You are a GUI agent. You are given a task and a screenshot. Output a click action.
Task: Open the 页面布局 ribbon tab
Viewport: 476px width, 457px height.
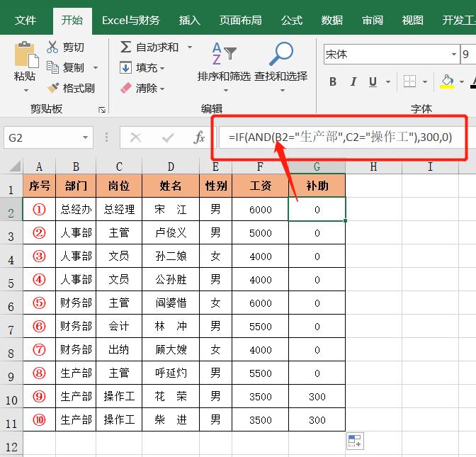click(x=240, y=21)
